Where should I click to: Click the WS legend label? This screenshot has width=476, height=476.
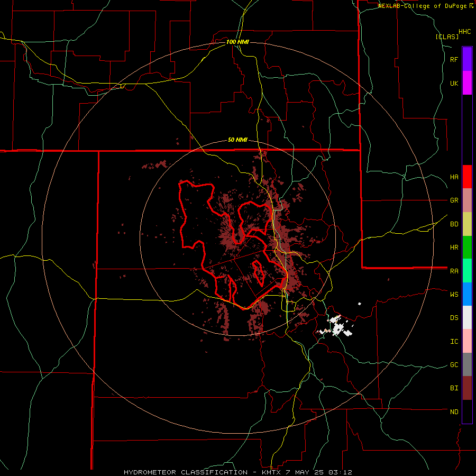[x=454, y=295]
